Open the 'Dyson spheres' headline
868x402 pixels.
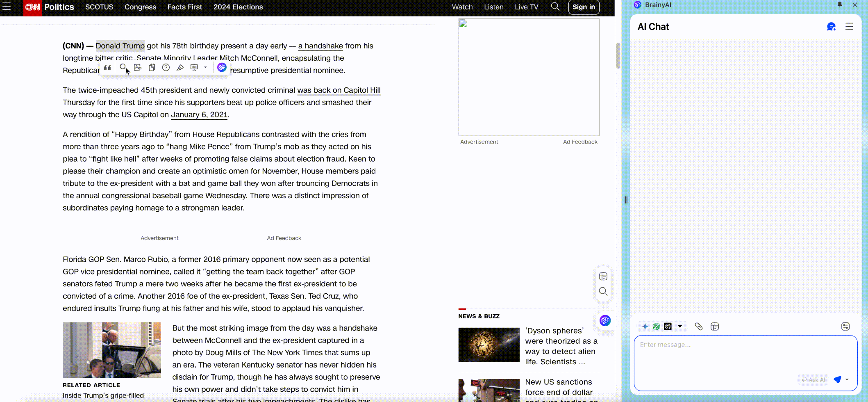point(561,346)
